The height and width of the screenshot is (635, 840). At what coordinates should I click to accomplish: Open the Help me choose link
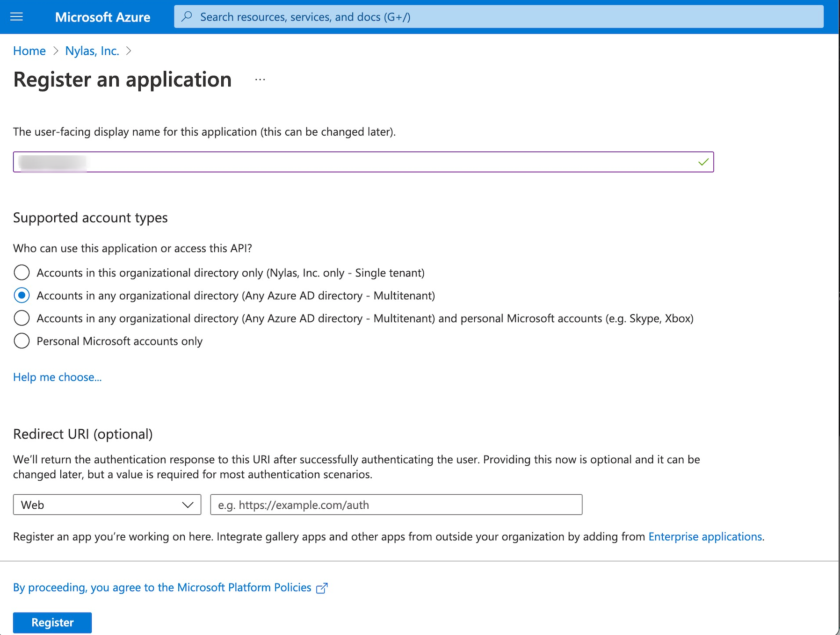click(57, 377)
